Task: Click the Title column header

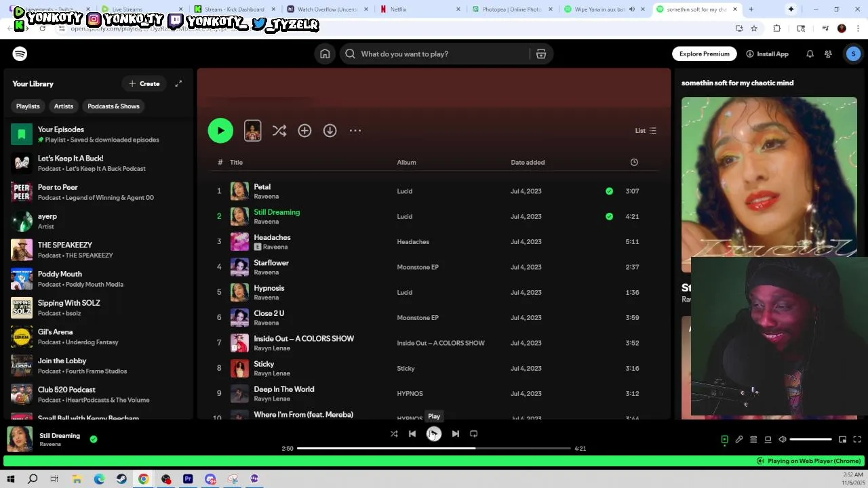Action: click(x=236, y=162)
